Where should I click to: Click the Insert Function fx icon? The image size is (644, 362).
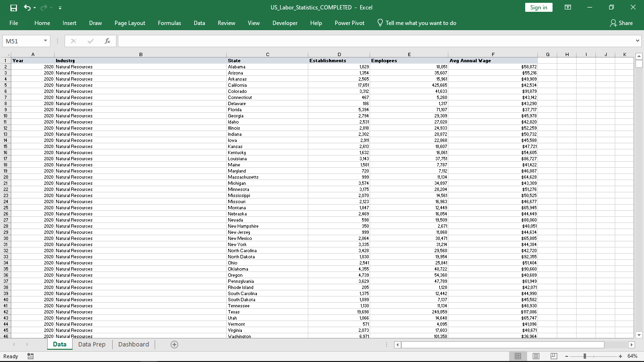(107, 41)
